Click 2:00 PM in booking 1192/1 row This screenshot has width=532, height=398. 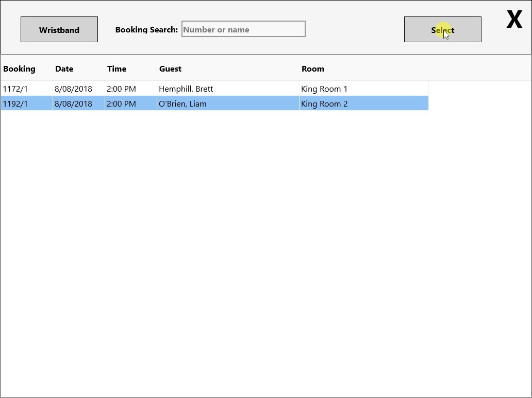pos(130,103)
